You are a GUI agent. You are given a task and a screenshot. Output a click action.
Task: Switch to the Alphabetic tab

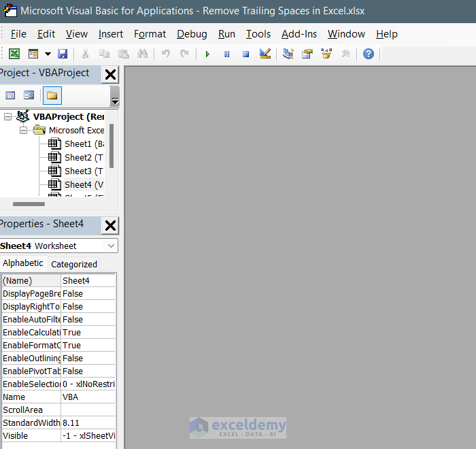pyautogui.click(x=23, y=263)
